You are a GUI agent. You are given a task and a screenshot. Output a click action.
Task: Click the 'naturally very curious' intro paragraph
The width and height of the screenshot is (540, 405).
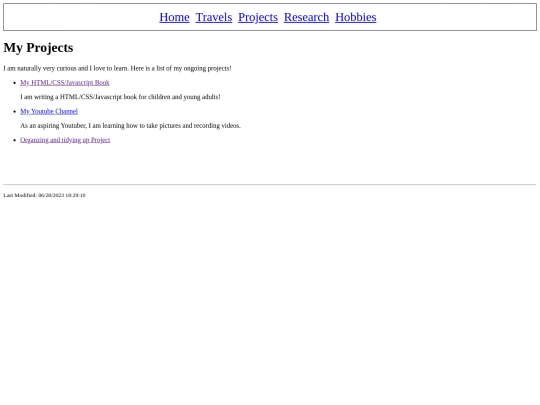117,68
